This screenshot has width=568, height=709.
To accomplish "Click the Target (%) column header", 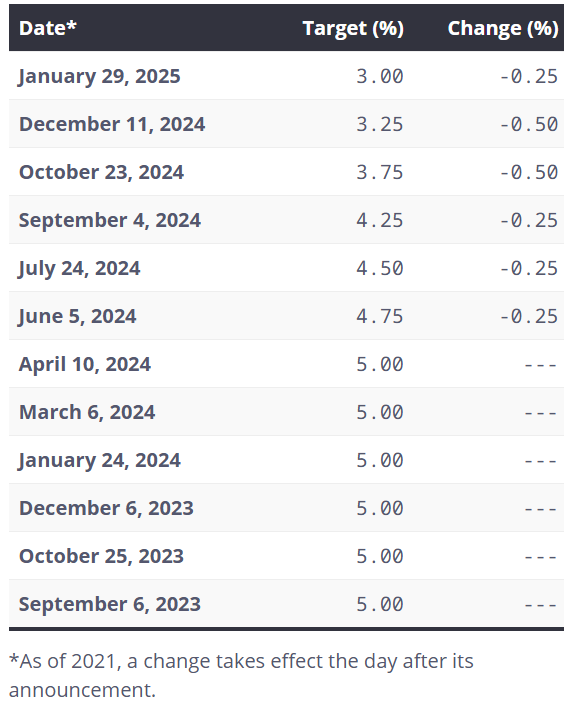I will coord(353,28).
